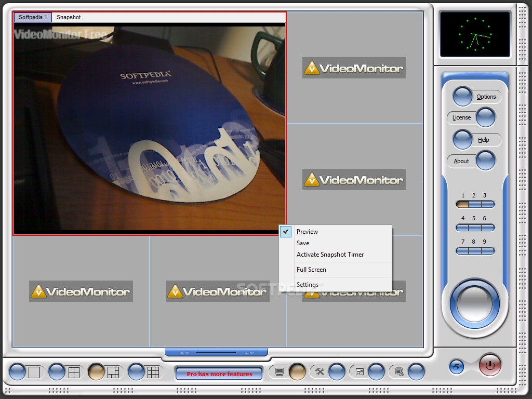Click the About button
The width and height of the screenshot is (532, 399).
[471, 161]
